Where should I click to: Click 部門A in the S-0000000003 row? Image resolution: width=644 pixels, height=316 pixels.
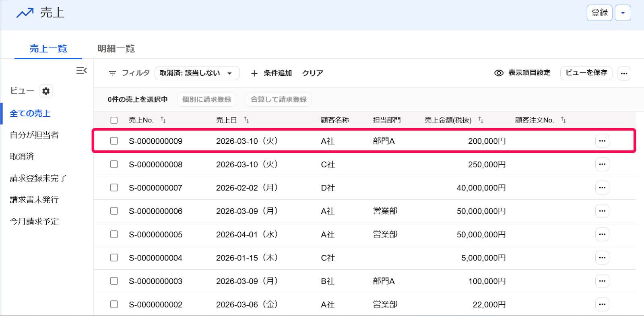[x=384, y=281]
